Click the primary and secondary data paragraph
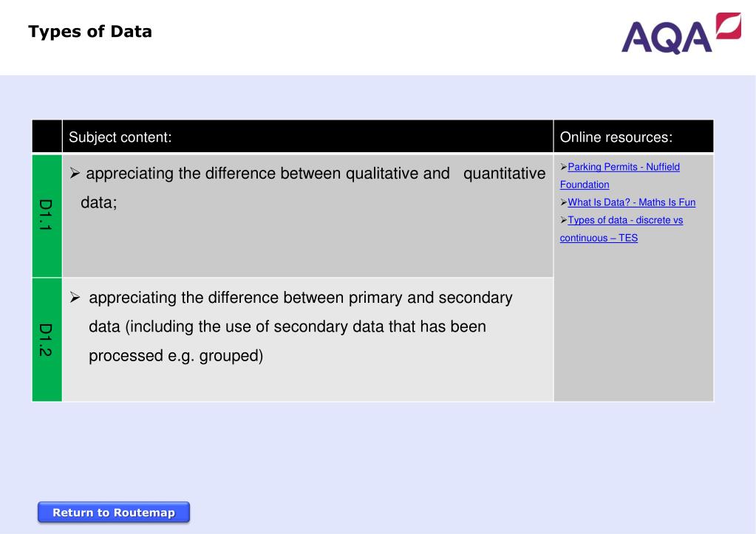Viewport: 756px width, 534px height. coord(300,326)
